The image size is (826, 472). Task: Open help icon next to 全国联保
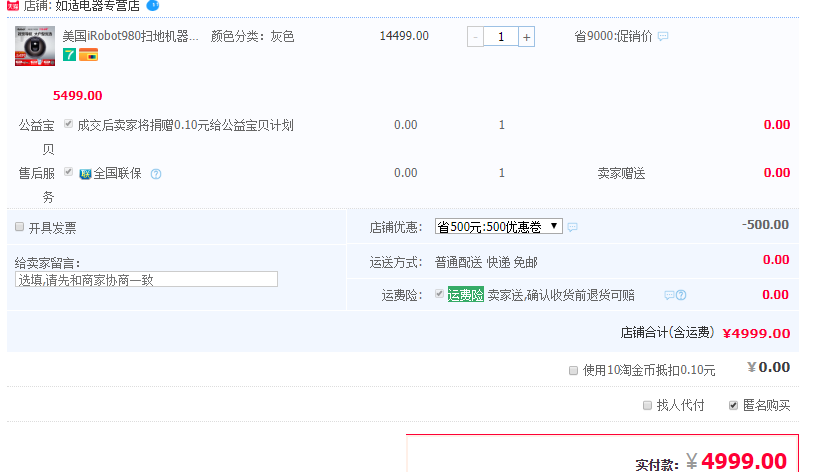click(156, 174)
